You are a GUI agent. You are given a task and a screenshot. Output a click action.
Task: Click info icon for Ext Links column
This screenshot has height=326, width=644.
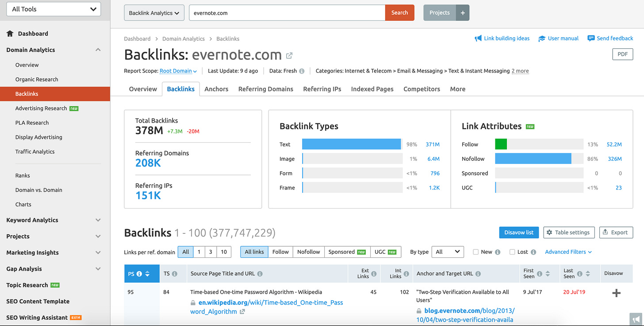[x=374, y=274]
